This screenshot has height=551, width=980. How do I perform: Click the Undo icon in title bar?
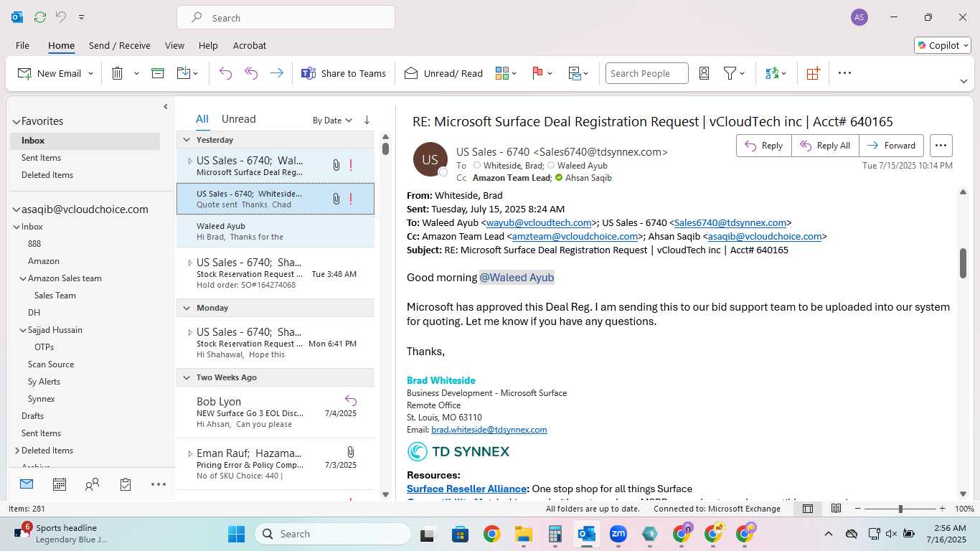tap(61, 17)
